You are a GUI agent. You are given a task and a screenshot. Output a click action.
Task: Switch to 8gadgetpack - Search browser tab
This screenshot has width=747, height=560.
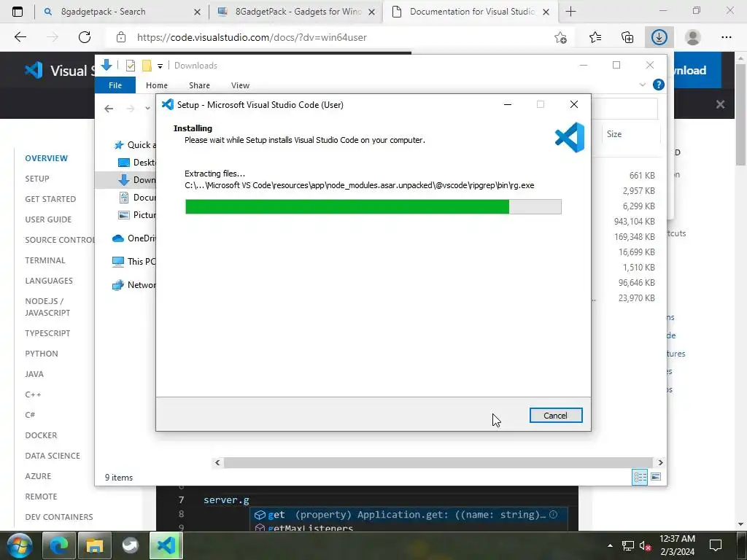(122, 12)
